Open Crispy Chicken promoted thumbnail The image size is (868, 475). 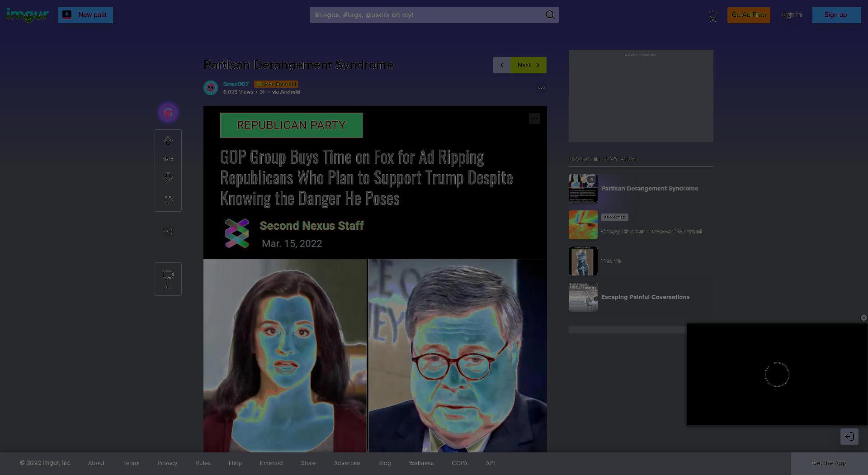(x=583, y=225)
